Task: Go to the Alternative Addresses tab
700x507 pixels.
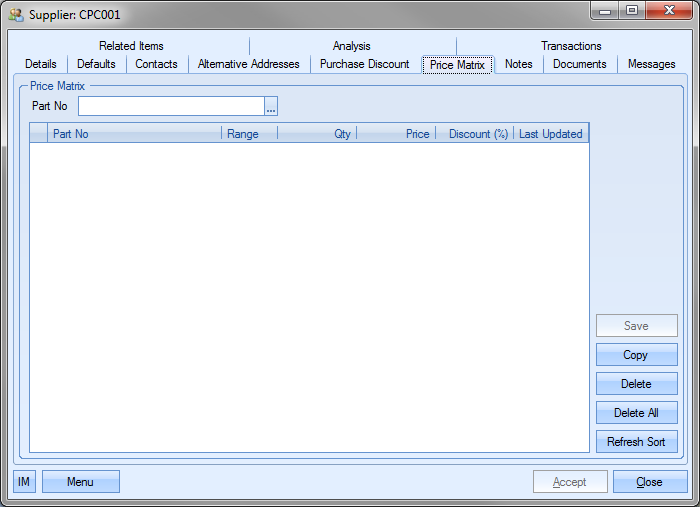Action: tap(248, 64)
